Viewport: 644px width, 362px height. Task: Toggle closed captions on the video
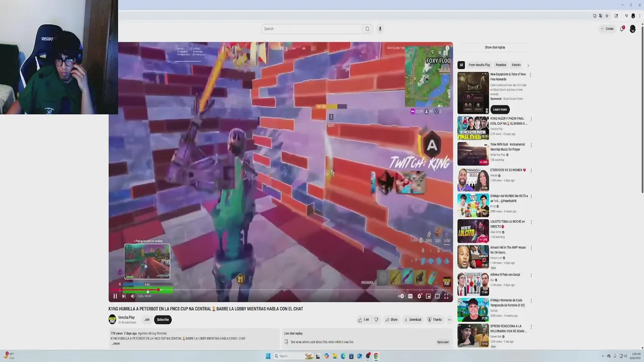410,296
